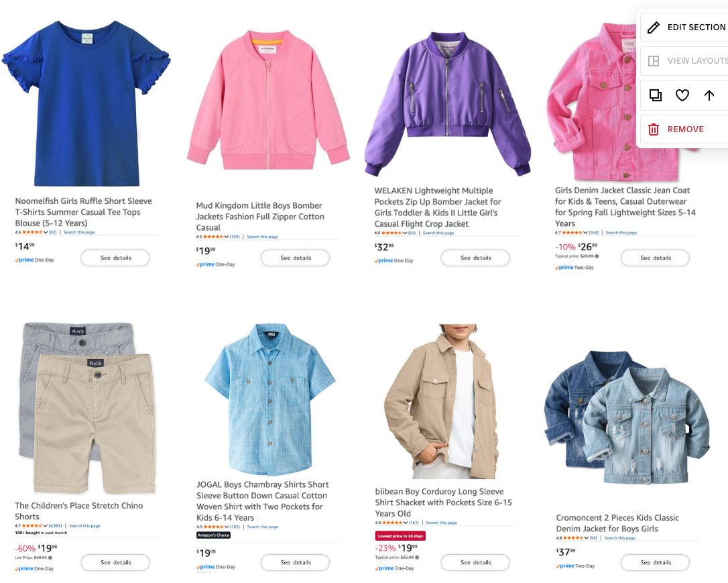The image size is (728, 583).
Task: Open rating dropdown for Children's Place chino shorts
Action: (46, 526)
